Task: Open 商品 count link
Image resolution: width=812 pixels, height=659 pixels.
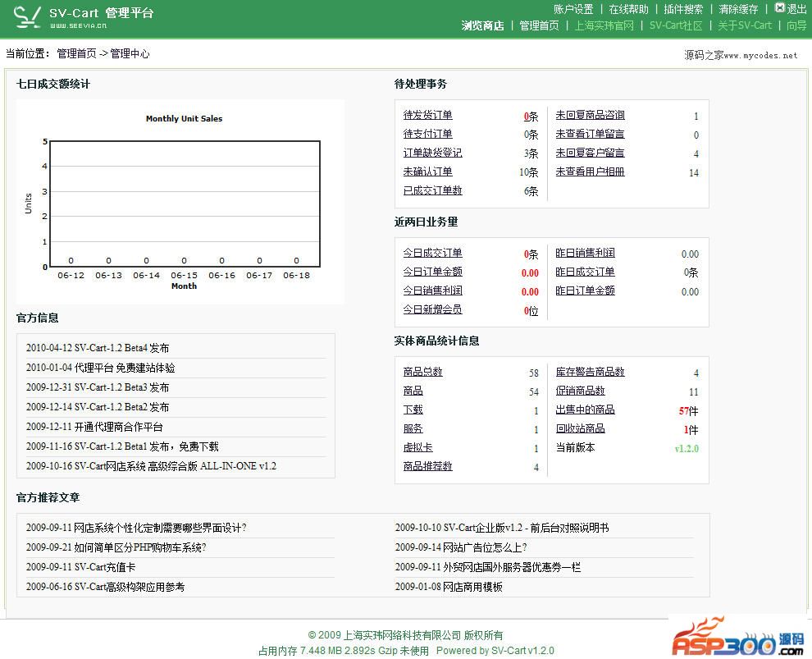Action: coord(413,390)
